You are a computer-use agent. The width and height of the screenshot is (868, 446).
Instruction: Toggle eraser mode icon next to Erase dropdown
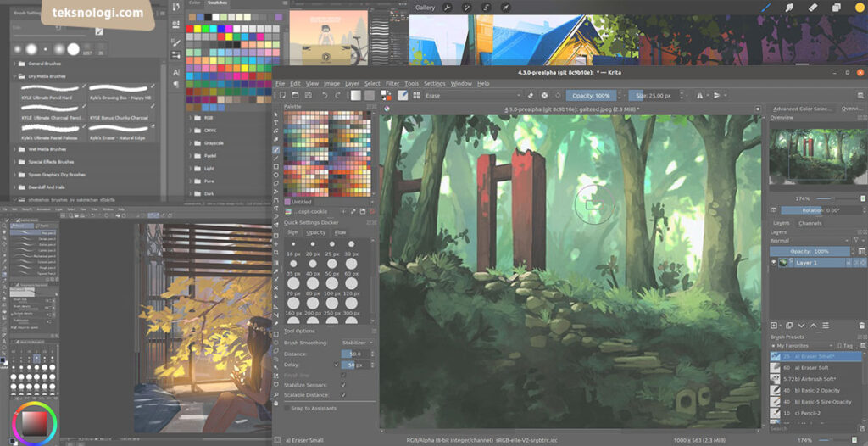click(531, 95)
